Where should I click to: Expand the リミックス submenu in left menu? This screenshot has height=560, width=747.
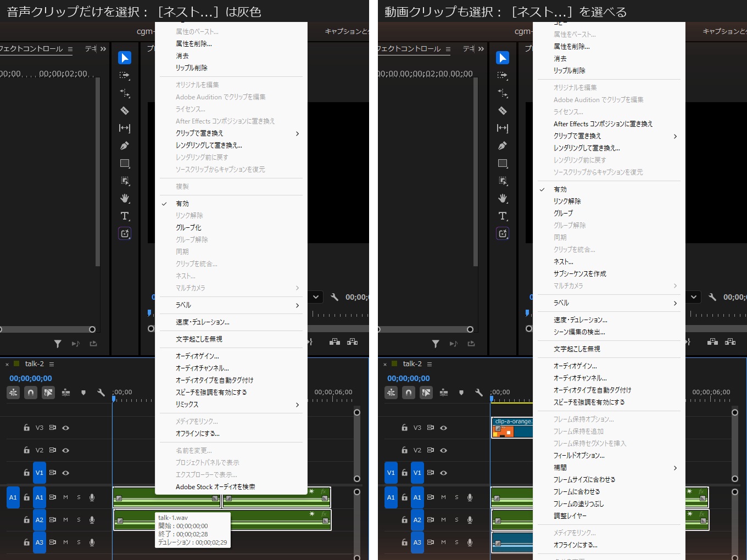231,404
